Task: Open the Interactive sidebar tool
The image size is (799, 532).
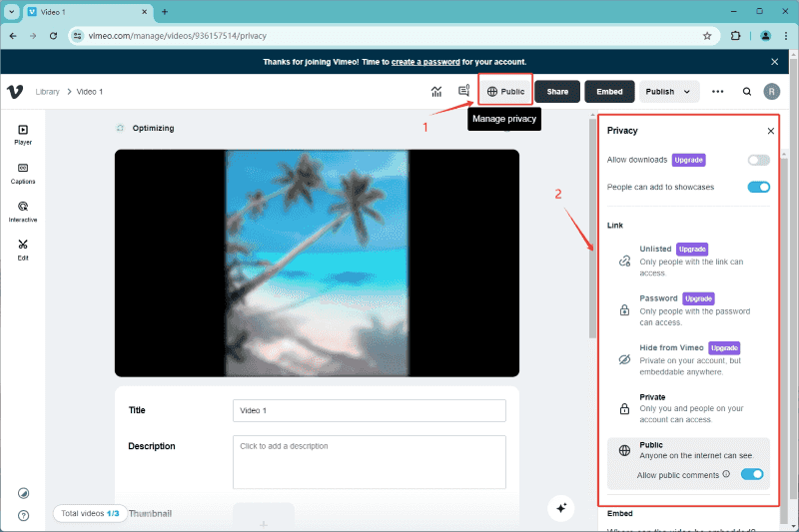Action: tap(23, 212)
